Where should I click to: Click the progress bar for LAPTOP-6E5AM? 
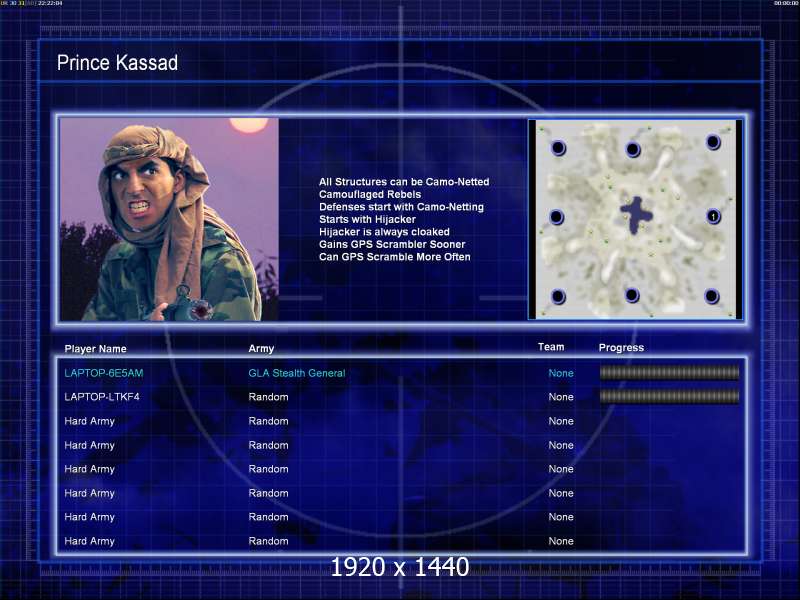click(x=669, y=373)
